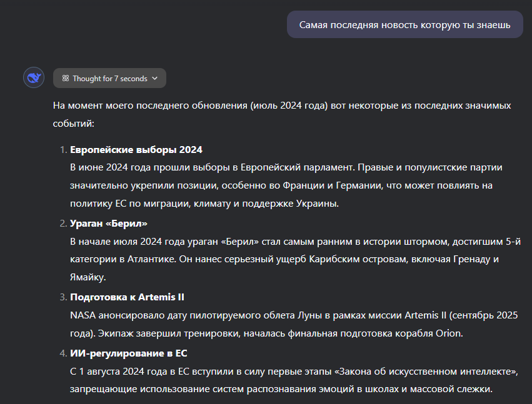Click list number 1 marker
This screenshot has width=532, height=404.
[x=62, y=150]
